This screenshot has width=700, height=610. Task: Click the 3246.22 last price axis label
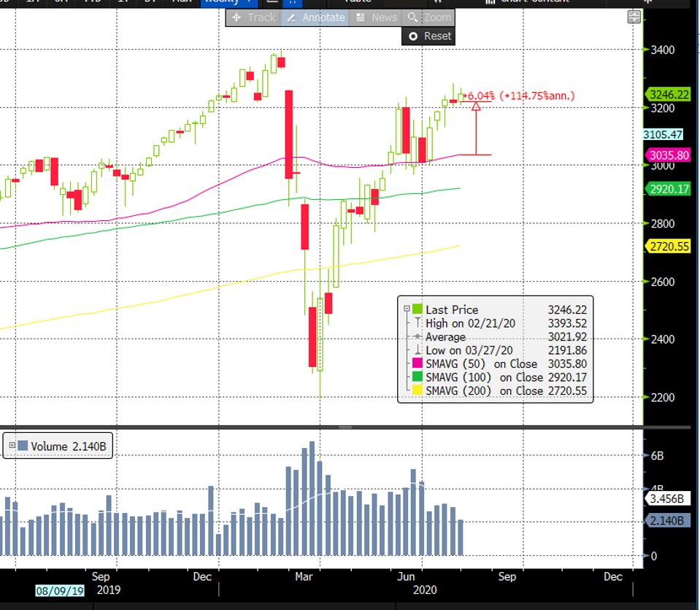coord(668,94)
